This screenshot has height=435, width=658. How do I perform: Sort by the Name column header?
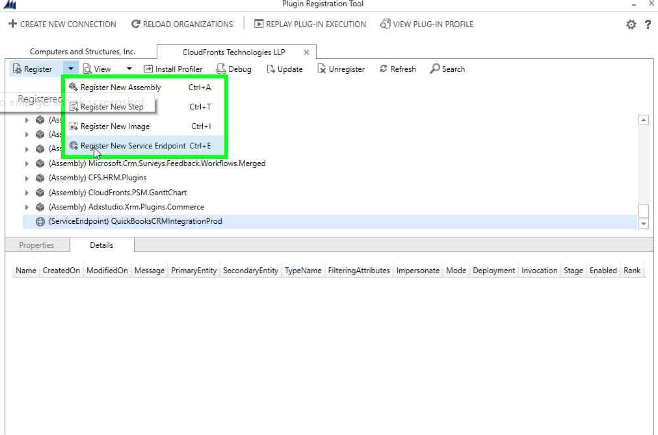[x=26, y=271]
